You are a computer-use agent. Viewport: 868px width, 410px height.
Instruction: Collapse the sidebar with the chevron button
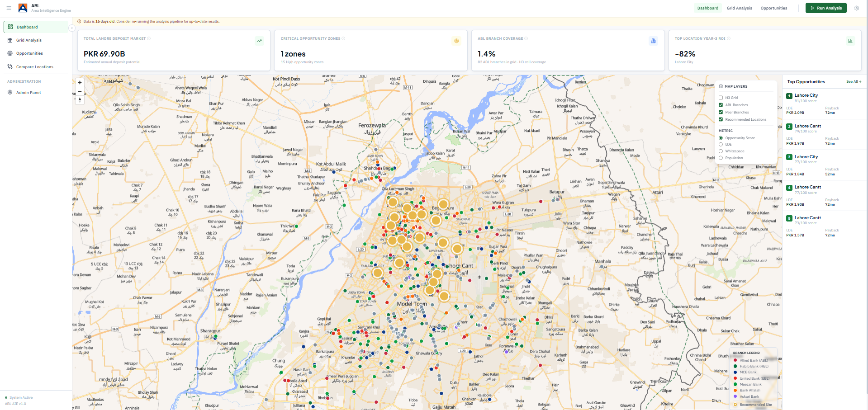click(71, 28)
